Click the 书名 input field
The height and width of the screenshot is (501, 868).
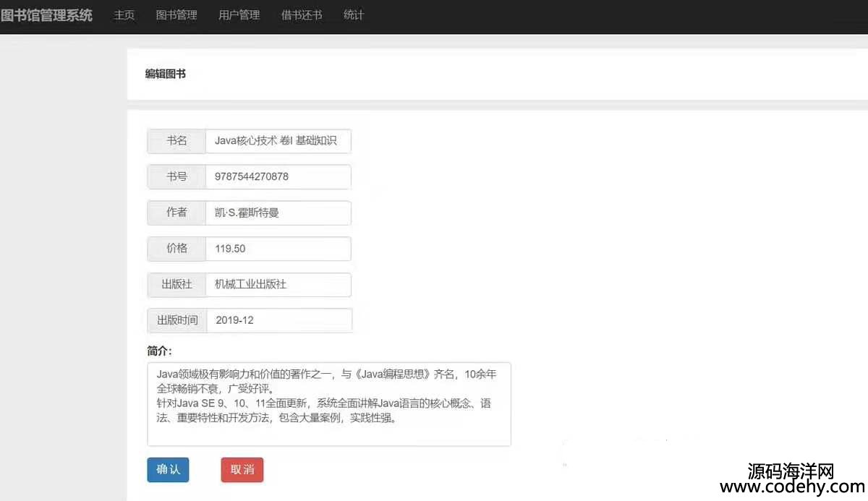point(278,141)
